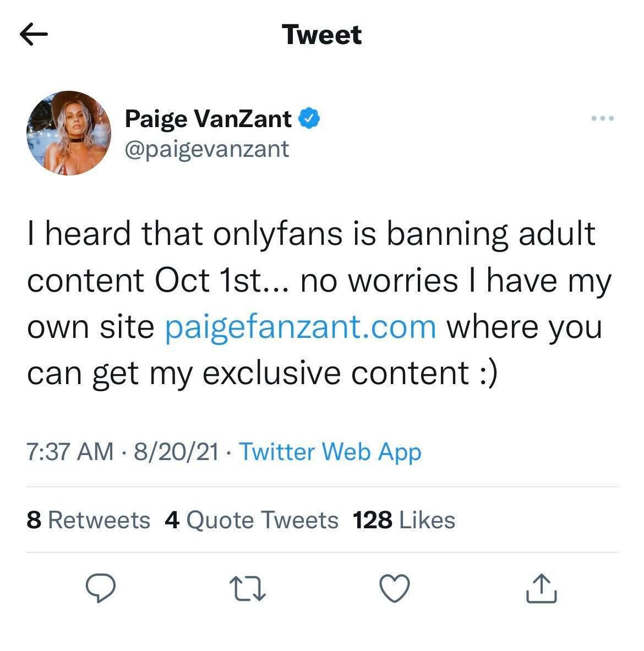View the 8 Retweets list
The width and height of the screenshot is (644, 651).
pyautogui.click(x=88, y=520)
